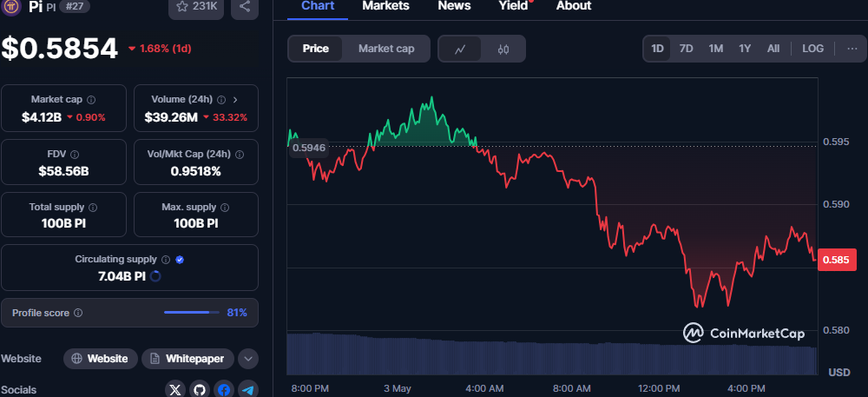Open the share icon button

point(245,7)
